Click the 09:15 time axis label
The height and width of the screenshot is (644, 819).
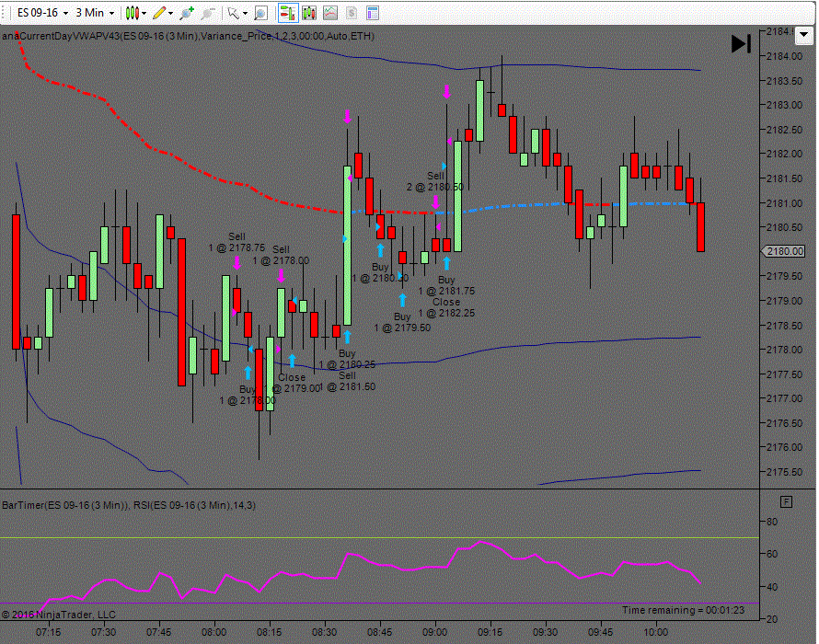click(490, 632)
